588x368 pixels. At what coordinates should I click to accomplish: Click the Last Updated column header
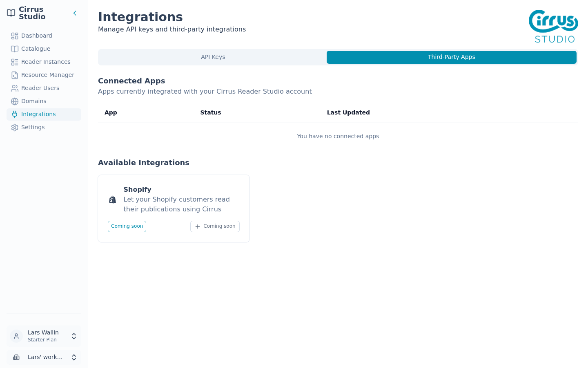(348, 113)
